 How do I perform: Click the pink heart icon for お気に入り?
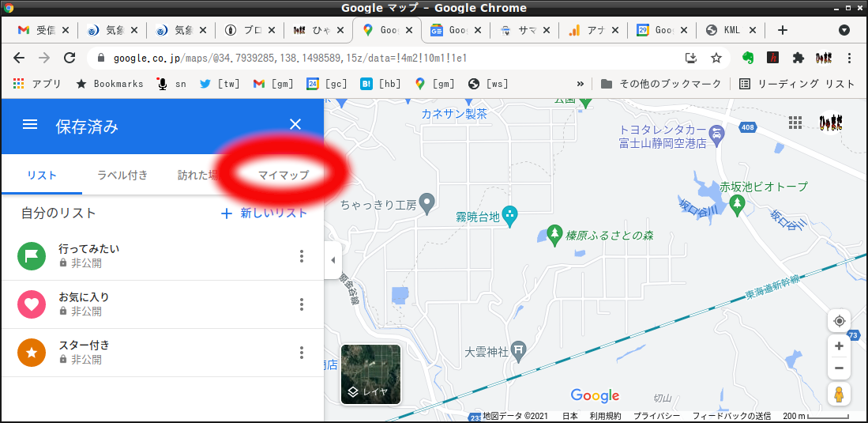[32, 304]
